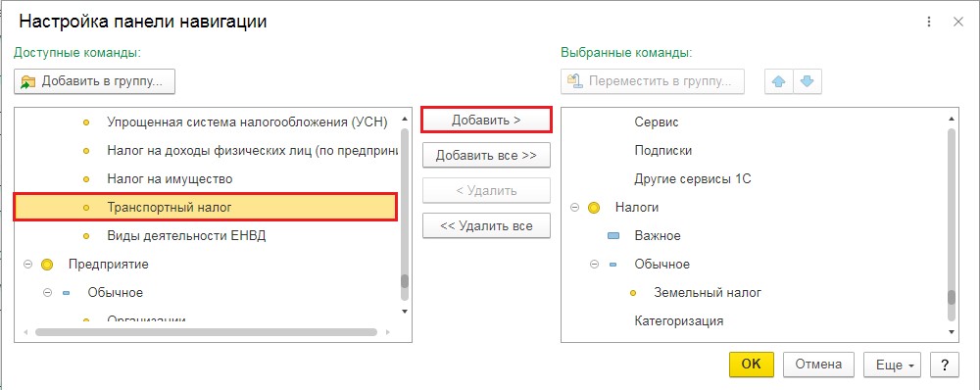Open the three-dot dialog options menu
This screenshot has height=390, width=980.
[x=931, y=22]
